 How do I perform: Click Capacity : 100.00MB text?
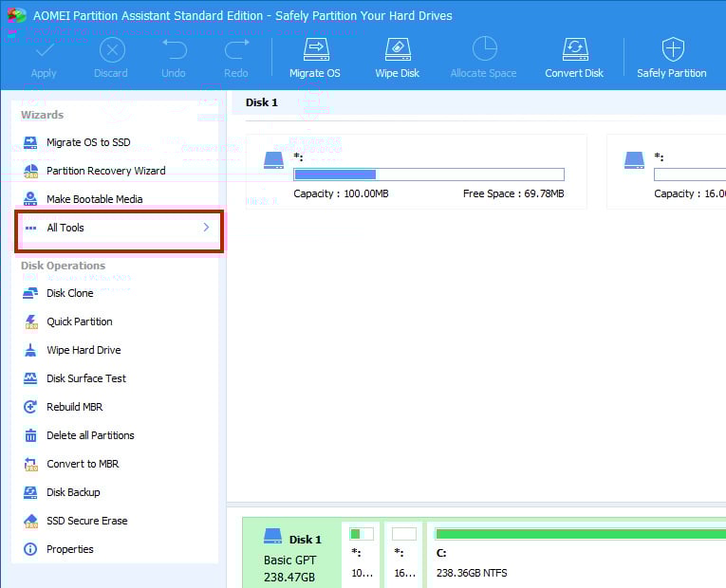point(342,193)
